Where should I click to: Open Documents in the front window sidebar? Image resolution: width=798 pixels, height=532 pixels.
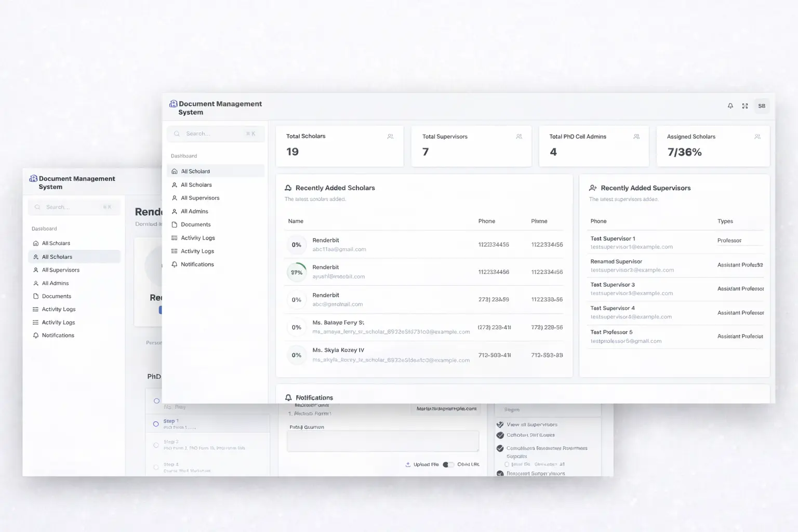tap(195, 224)
